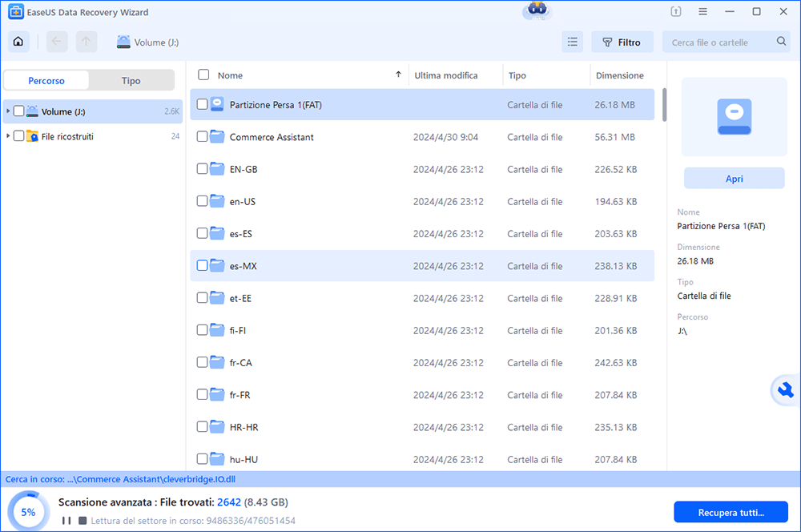Check the Commerce Assistant checkbox
This screenshot has height=532, width=801.
203,136
